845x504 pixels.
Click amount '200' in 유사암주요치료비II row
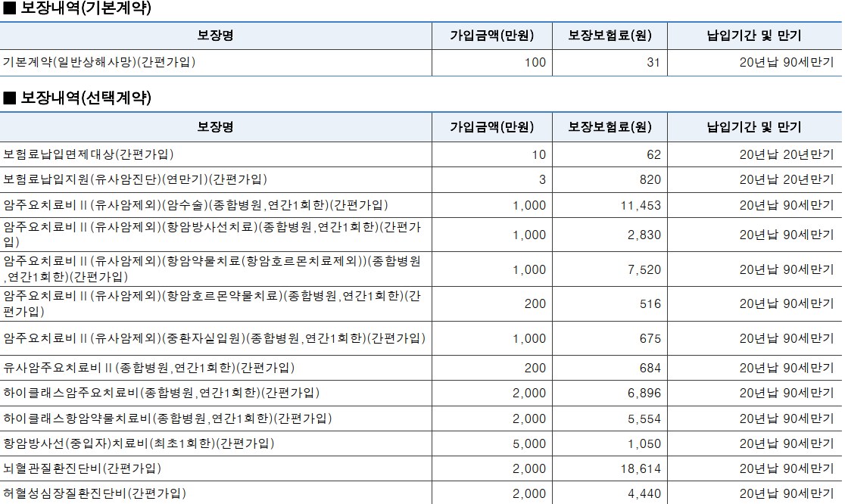coord(535,368)
